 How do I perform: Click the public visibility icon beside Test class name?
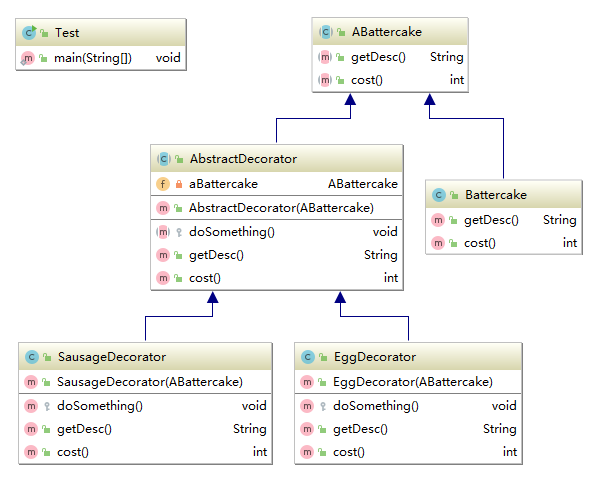click(44, 33)
